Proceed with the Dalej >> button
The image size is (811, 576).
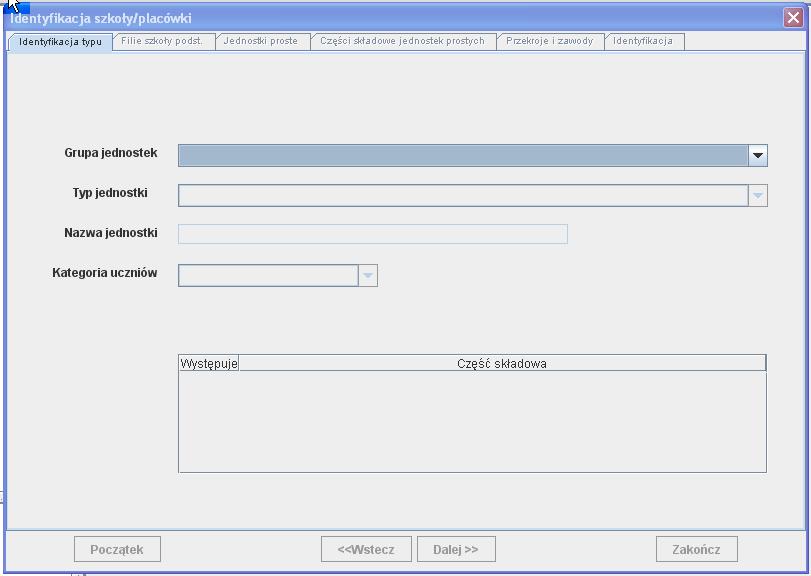(x=456, y=549)
